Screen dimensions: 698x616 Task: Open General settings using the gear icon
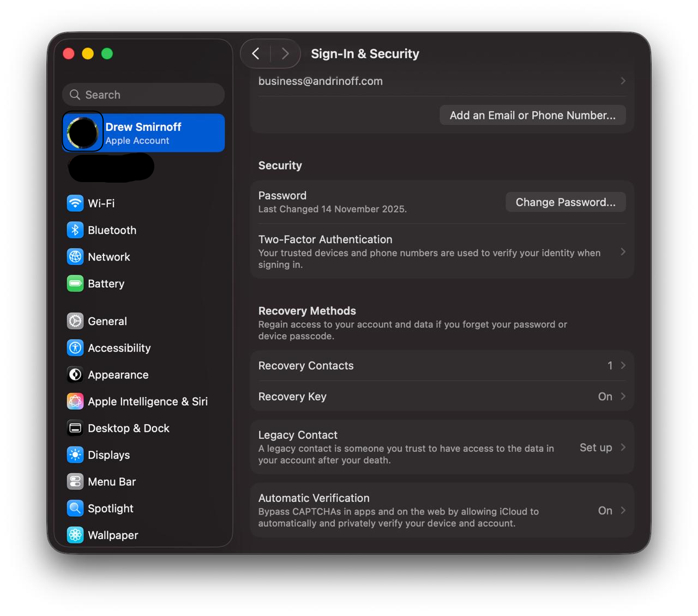pyautogui.click(x=75, y=321)
